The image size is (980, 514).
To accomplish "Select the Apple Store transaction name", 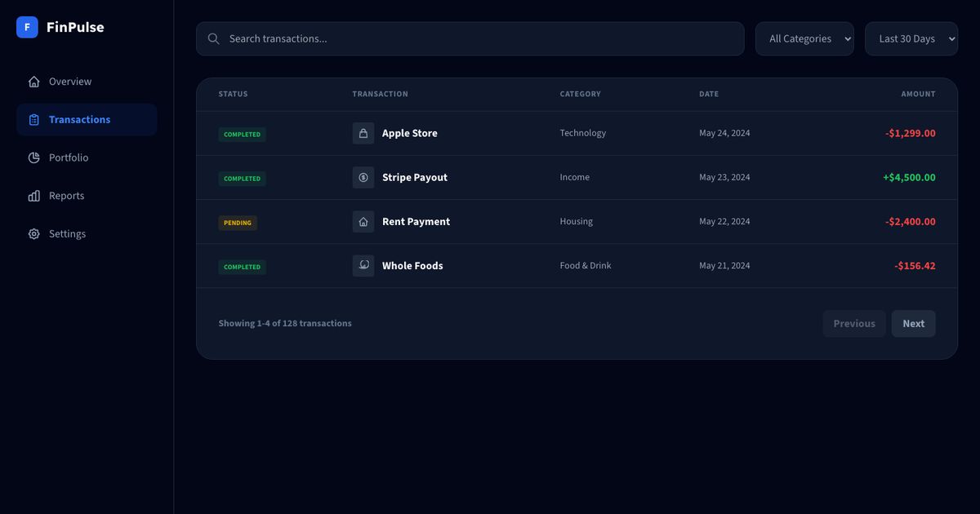I will (410, 133).
